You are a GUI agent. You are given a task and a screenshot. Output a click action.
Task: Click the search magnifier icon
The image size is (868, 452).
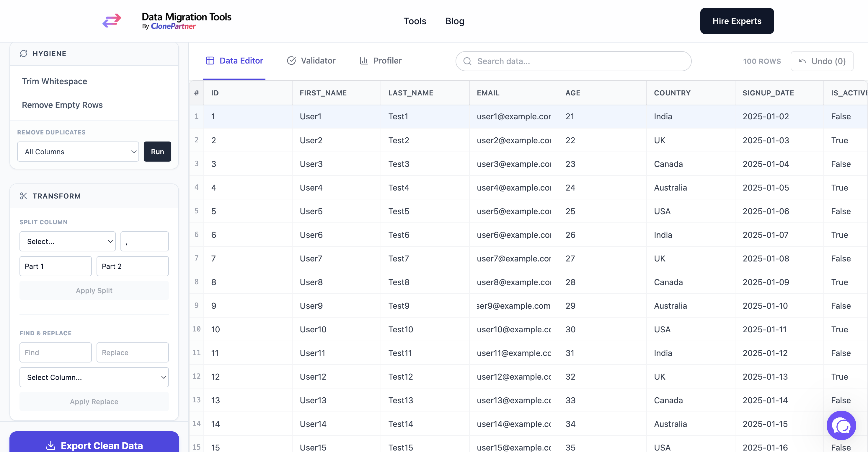tap(467, 61)
